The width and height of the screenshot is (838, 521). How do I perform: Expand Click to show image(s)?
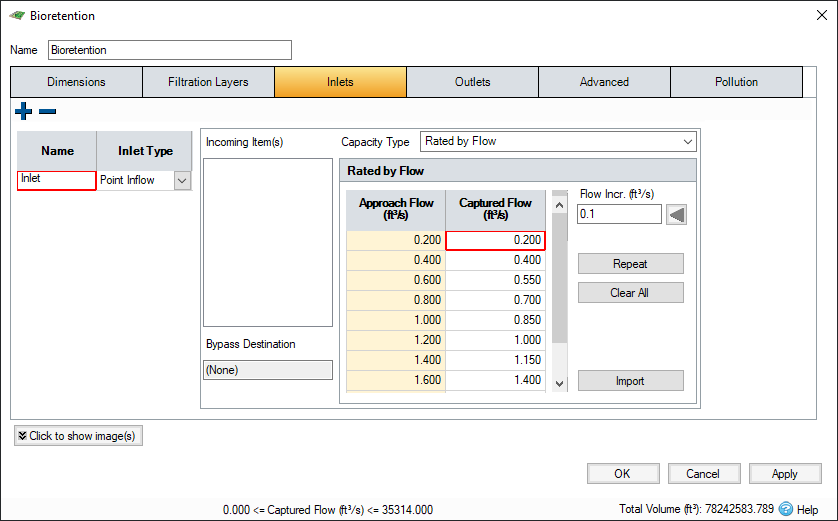pyautogui.click(x=78, y=436)
